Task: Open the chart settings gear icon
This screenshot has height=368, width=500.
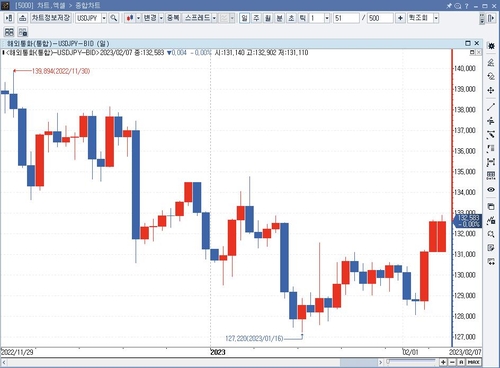Action: 491,46
